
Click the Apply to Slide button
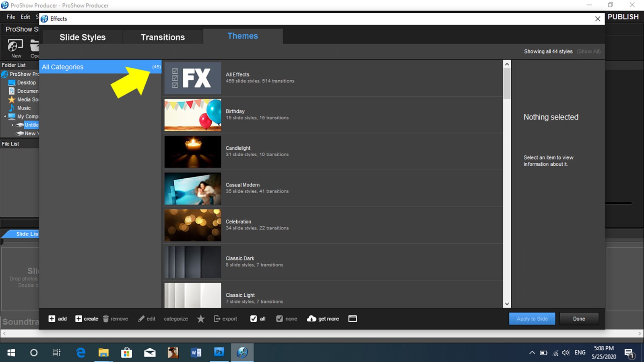(x=532, y=319)
